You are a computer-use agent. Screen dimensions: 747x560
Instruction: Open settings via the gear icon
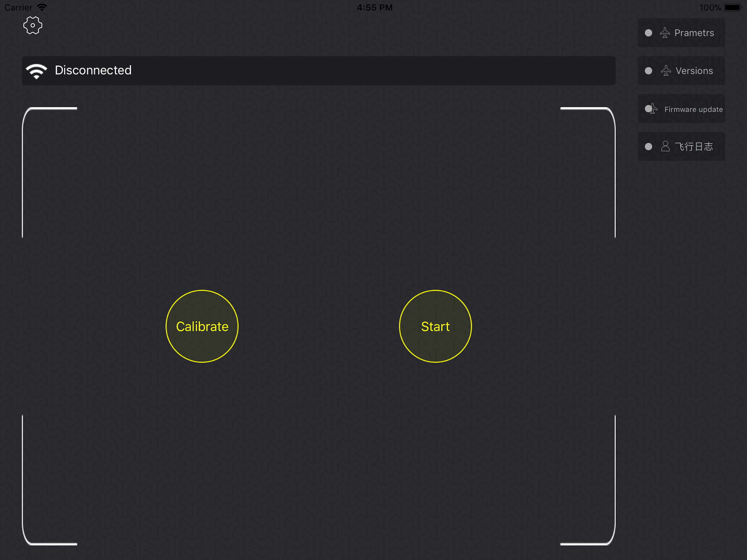pyautogui.click(x=33, y=25)
